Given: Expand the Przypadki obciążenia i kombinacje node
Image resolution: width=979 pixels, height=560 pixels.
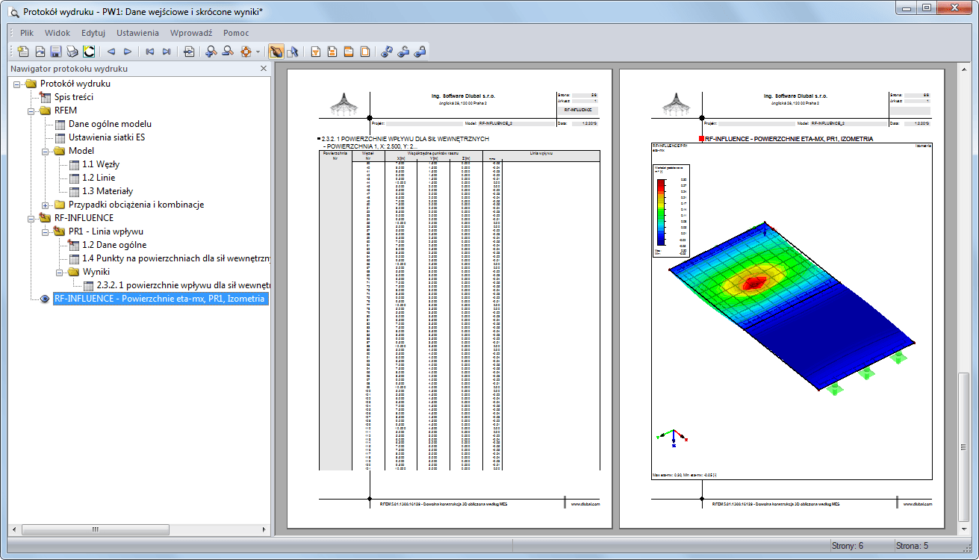Looking at the screenshot, I should point(46,205).
